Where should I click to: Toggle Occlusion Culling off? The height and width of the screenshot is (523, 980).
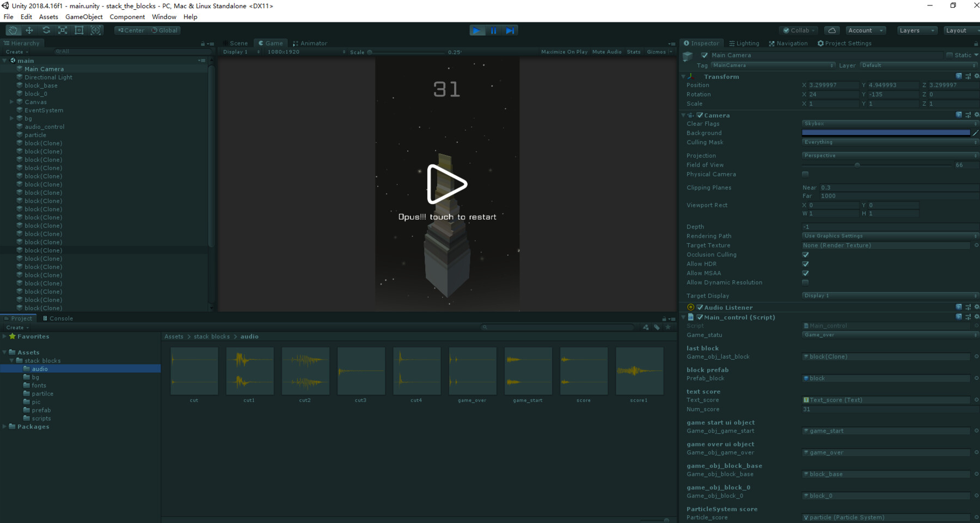pos(805,254)
